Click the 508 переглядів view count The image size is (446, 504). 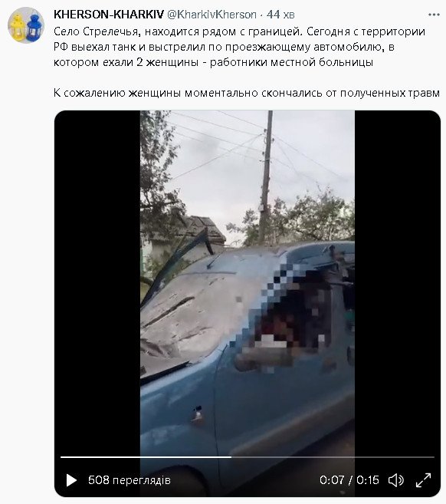(130, 480)
